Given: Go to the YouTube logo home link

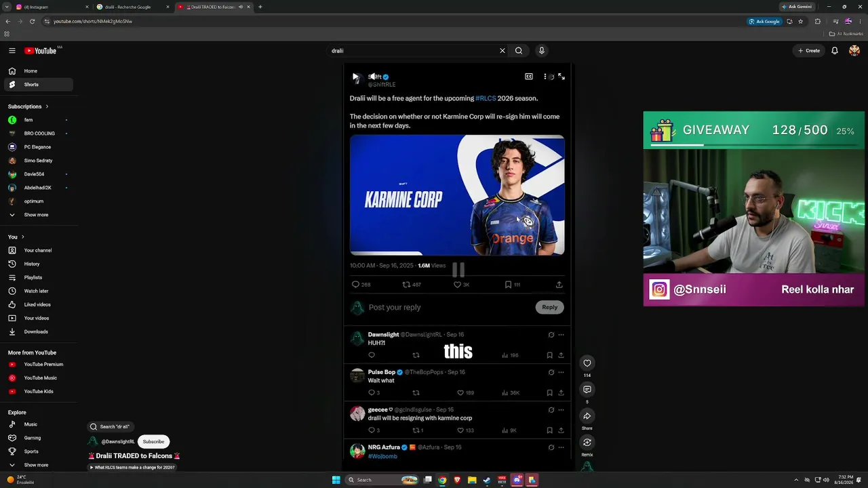Looking at the screenshot, I should coord(42,51).
